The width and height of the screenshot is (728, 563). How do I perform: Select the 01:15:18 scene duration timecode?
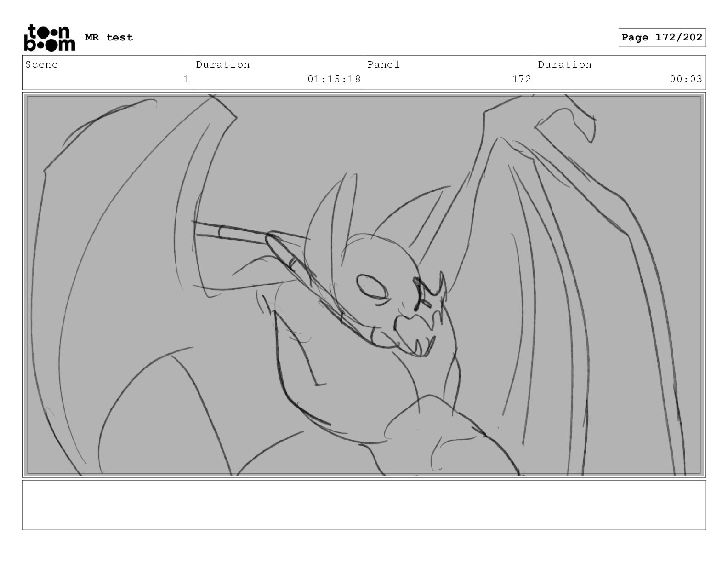334,79
